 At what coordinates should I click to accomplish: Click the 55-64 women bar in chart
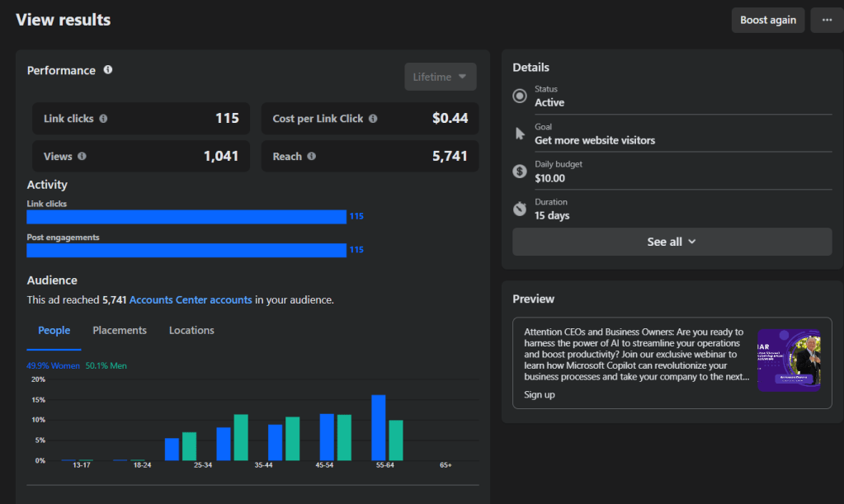pyautogui.click(x=379, y=427)
